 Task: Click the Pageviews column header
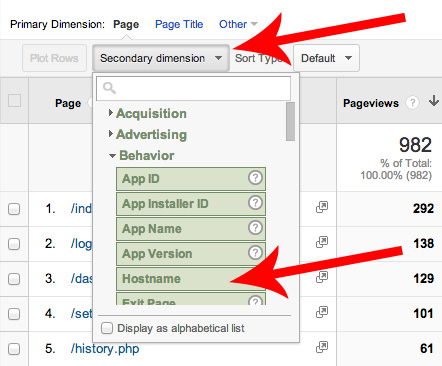[x=371, y=103]
